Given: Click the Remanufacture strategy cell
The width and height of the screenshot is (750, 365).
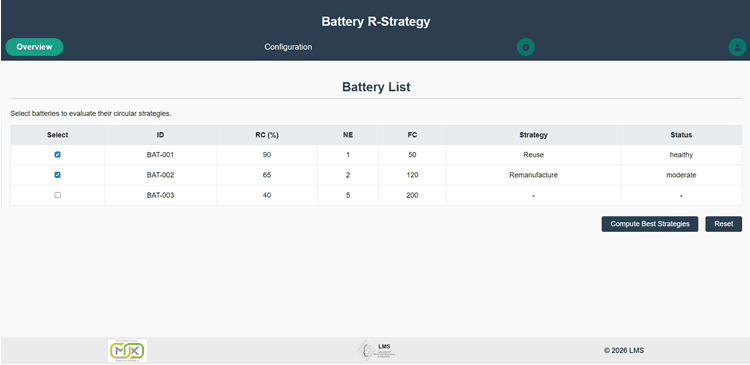Looking at the screenshot, I should 533,175.
